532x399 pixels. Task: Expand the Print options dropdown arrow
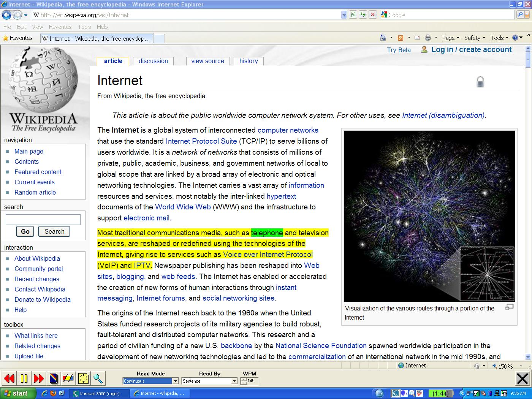[436, 38]
